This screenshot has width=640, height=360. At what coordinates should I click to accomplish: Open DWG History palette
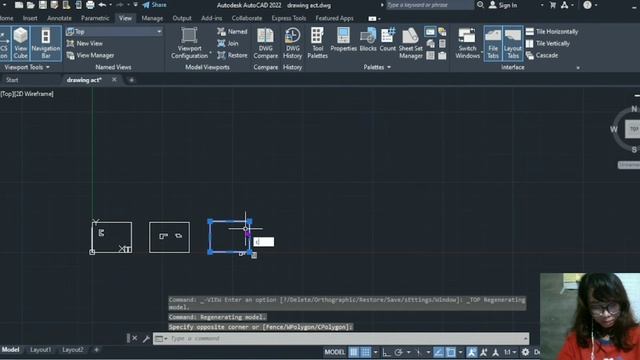(292, 43)
